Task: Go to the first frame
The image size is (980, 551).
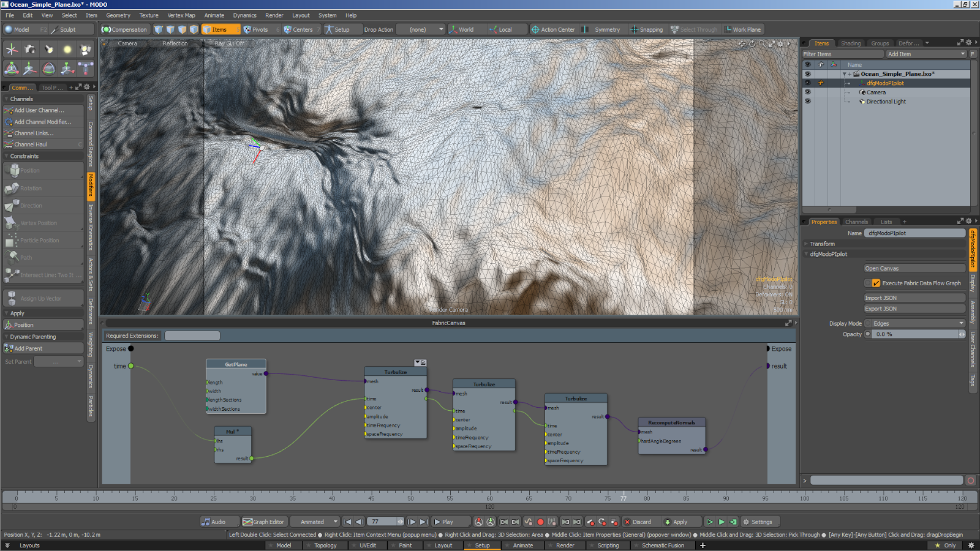Action: tap(347, 522)
